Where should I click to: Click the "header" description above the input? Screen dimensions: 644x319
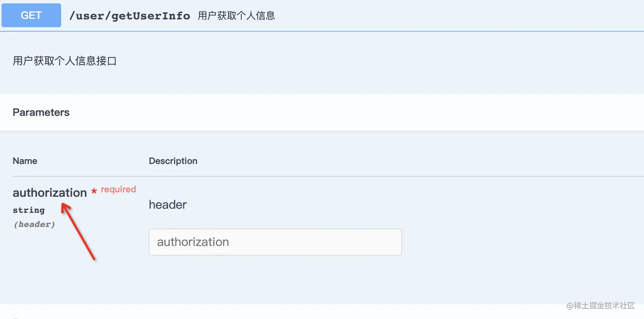168,205
